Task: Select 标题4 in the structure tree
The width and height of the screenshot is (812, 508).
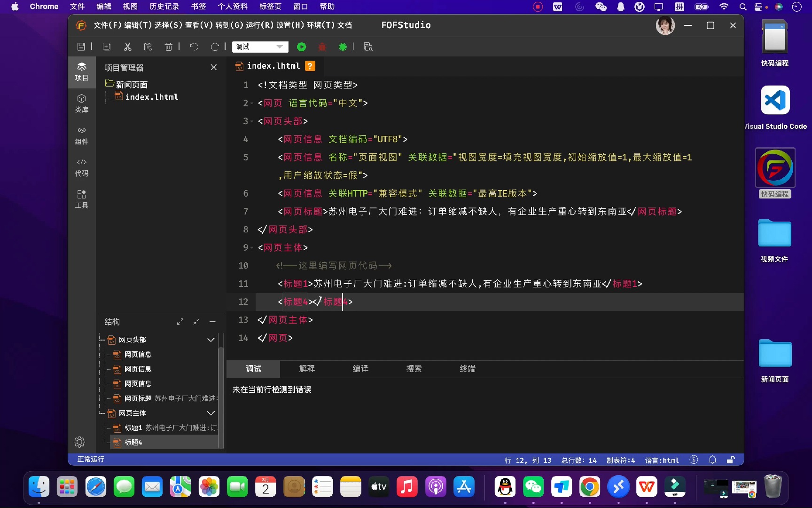Action: [x=133, y=442]
